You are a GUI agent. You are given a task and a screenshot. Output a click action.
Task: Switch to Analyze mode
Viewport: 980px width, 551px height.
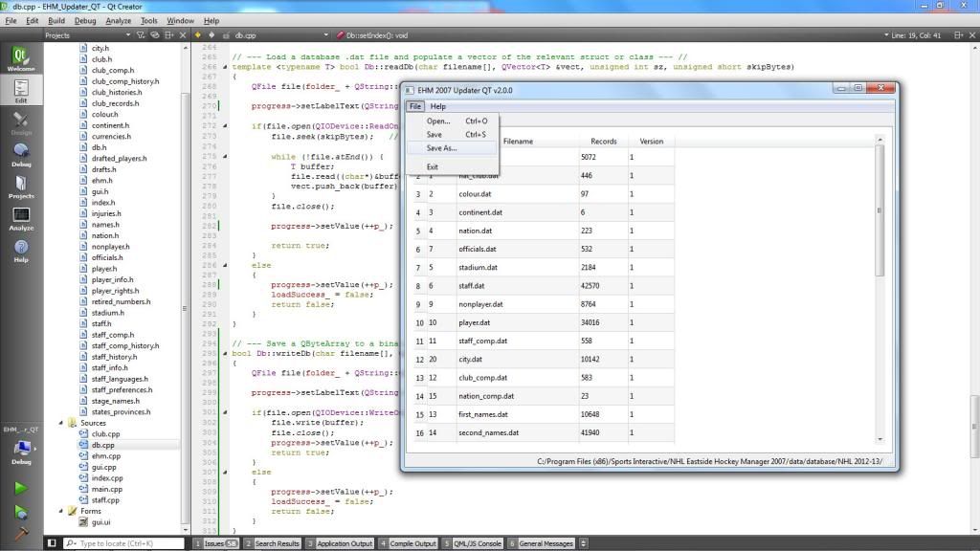click(21, 218)
